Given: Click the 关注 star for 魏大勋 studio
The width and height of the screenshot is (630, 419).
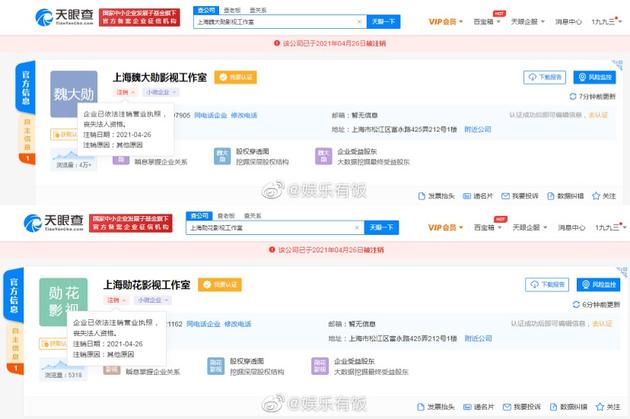Looking at the screenshot, I should [x=596, y=196].
